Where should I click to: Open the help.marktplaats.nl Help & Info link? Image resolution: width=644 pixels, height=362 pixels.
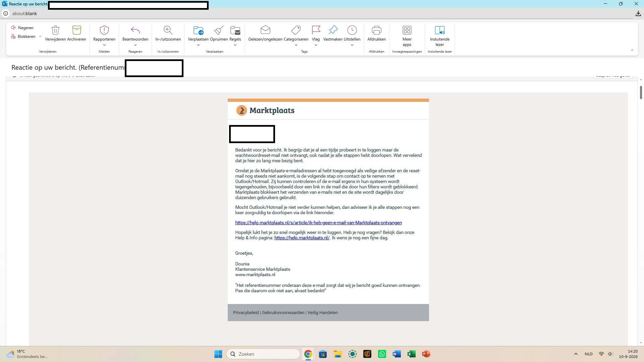click(x=302, y=238)
